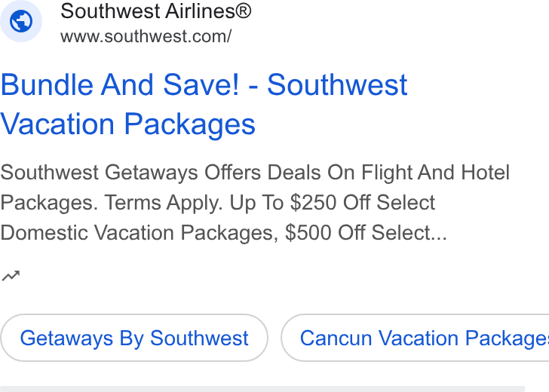Click the word Packages. in description
Screen dimensions: 549x392
click(49, 203)
